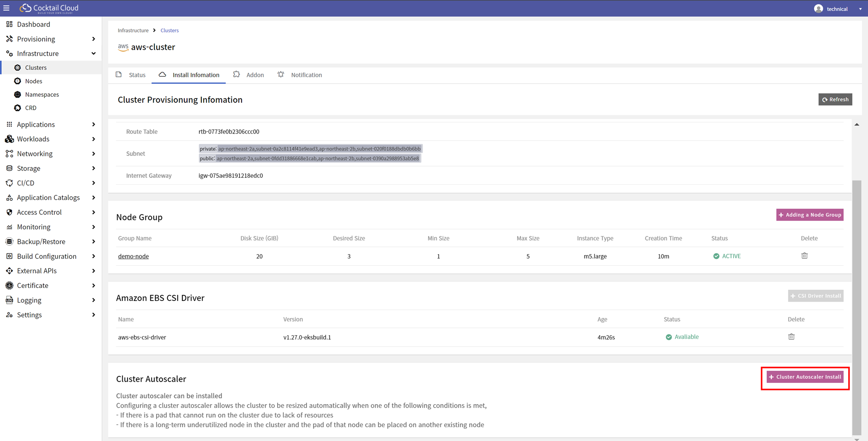The height and width of the screenshot is (441, 868).
Task: Click the Cocktail Cloud logo
Action: [x=49, y=8]
